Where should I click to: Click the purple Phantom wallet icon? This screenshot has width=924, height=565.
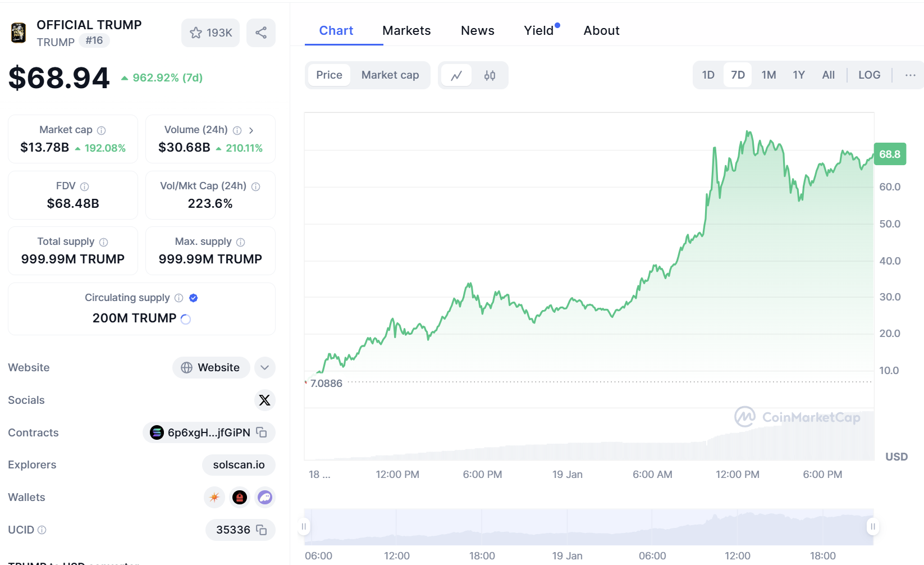(x=265, y=497)
